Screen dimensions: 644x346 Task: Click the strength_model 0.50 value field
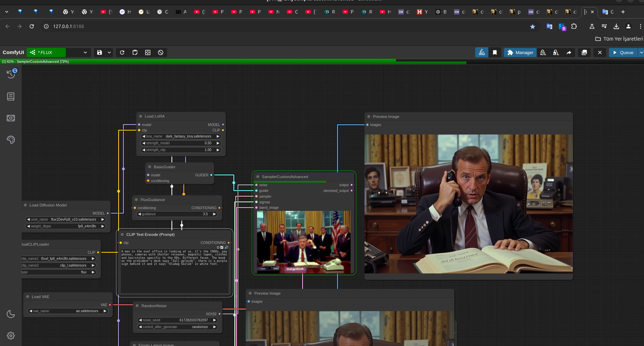[x=181, y=143]
